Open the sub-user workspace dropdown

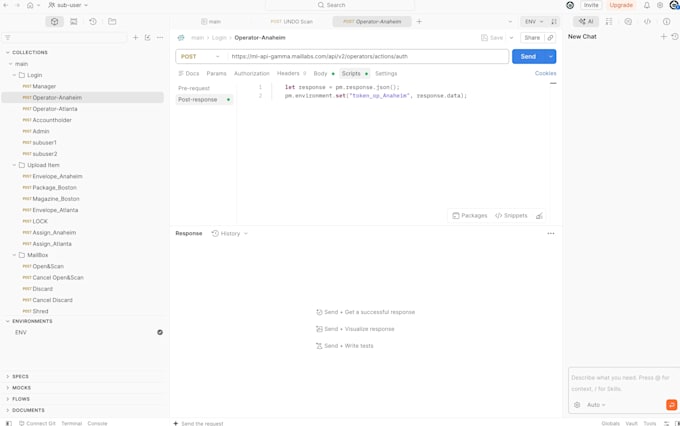(68, 5)
